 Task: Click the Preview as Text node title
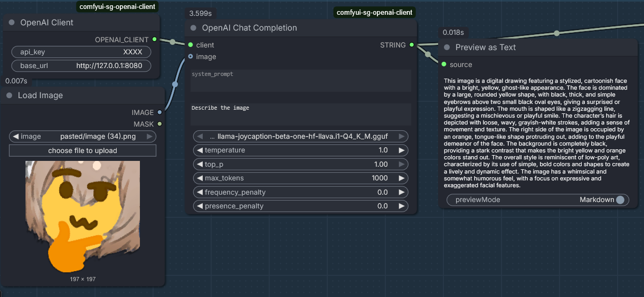(486, 47)
